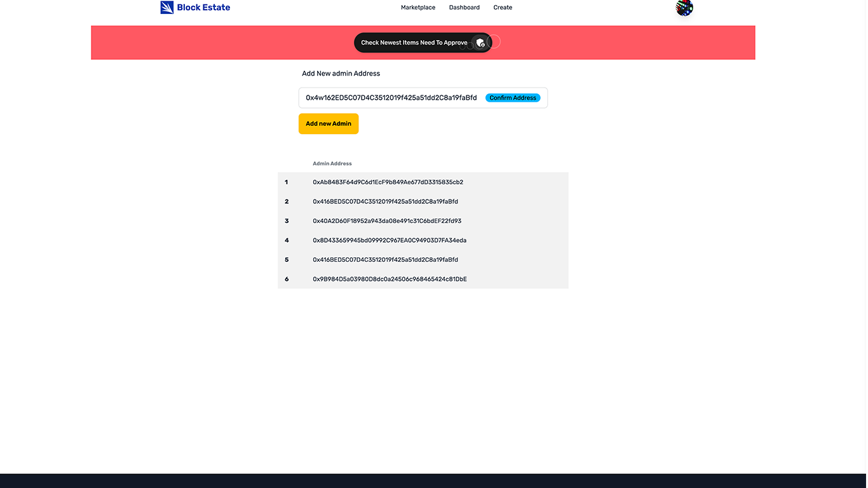This screenshot has width=868, height=488.
Task: Select admin address ending in 5835cb2
Action: 388,182
